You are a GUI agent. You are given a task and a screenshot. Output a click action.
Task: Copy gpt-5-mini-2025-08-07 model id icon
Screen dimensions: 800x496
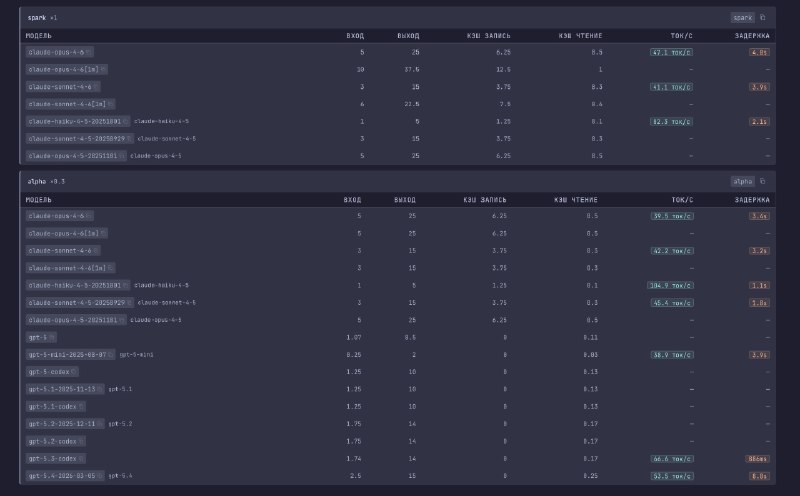pos(112,354)
